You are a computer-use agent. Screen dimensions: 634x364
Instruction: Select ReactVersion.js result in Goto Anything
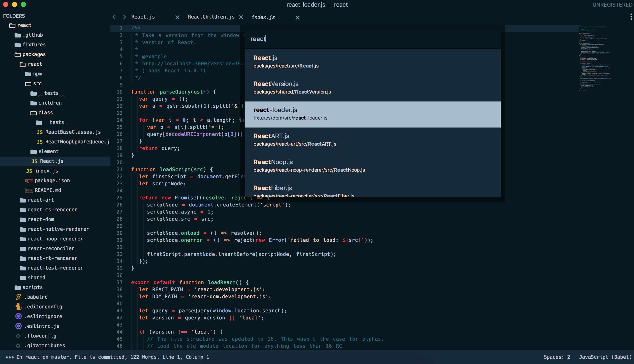[x=372, y=88]
